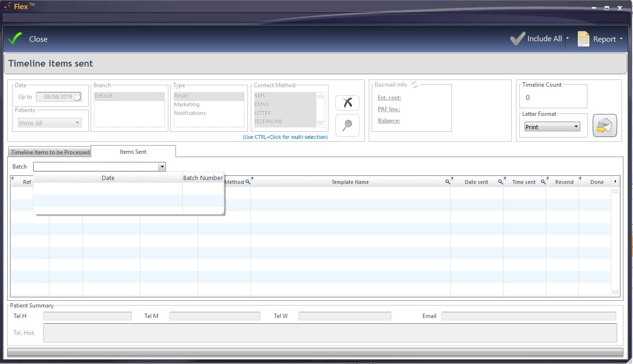Click Contact Method list scroll up arrow

click(321, 96)
